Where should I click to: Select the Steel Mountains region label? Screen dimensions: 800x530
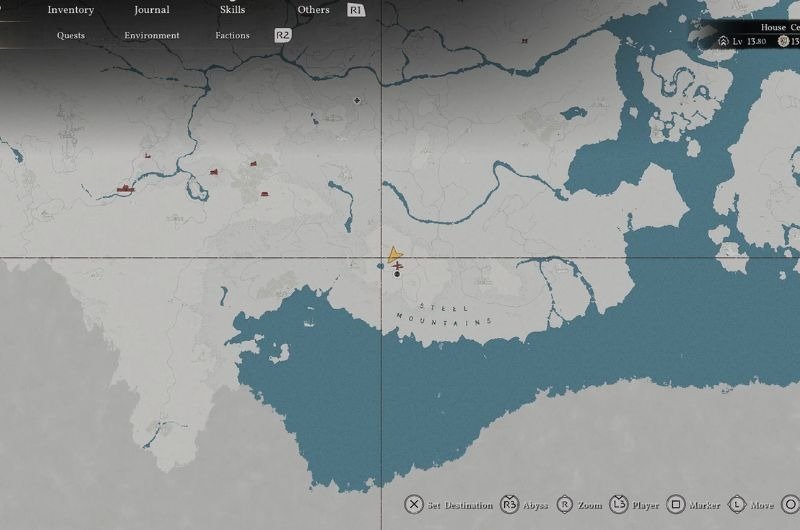[x=444, y=314]
